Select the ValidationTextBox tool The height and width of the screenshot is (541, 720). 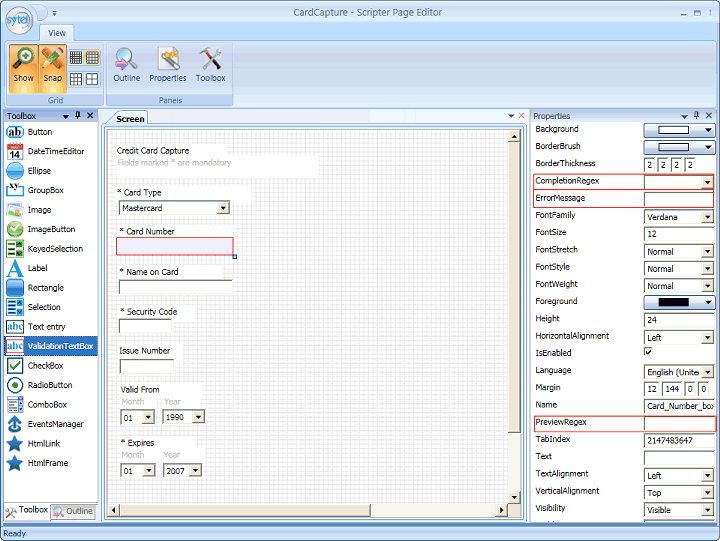pyautogui.click(x=51, y=346)
